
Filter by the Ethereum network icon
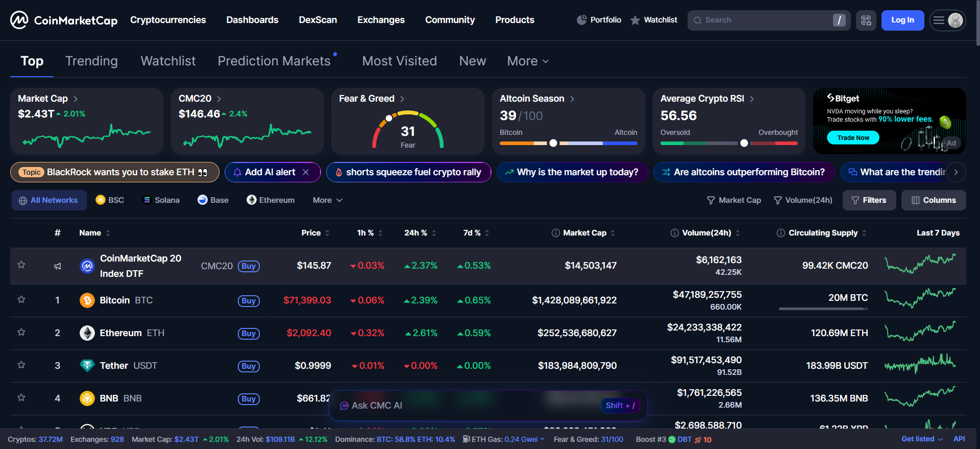click(251, 200)
